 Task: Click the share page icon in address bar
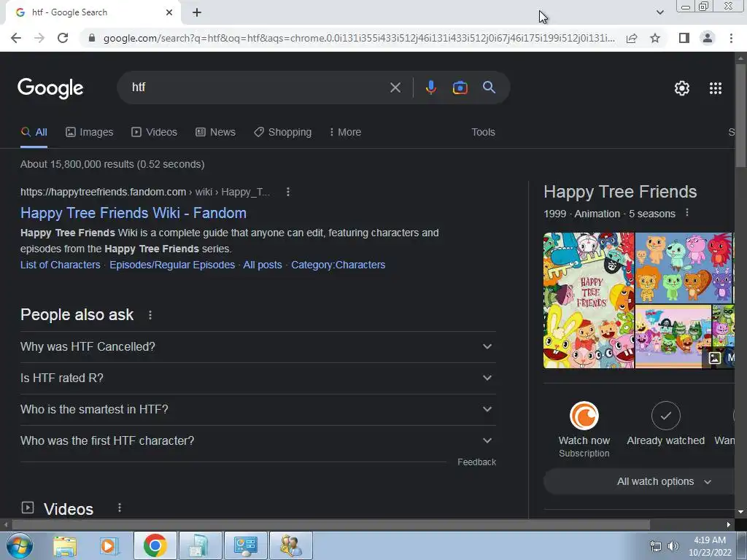point(632,38)
